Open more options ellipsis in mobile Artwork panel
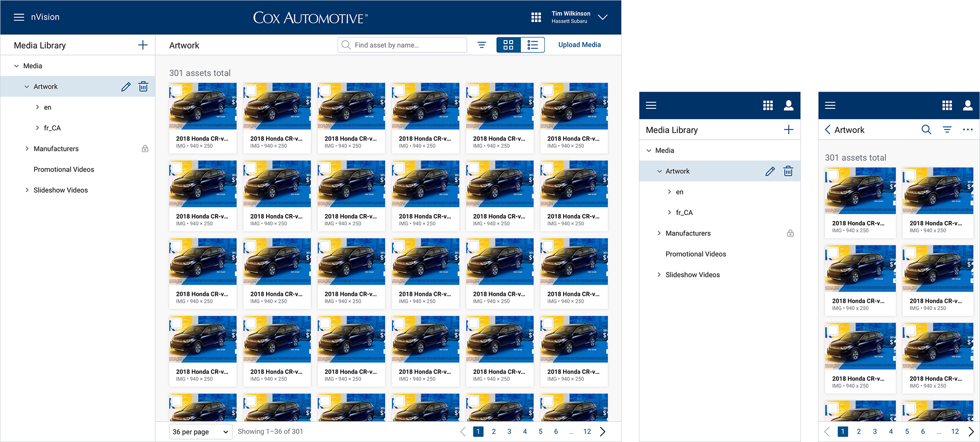 tap(968, 130)
